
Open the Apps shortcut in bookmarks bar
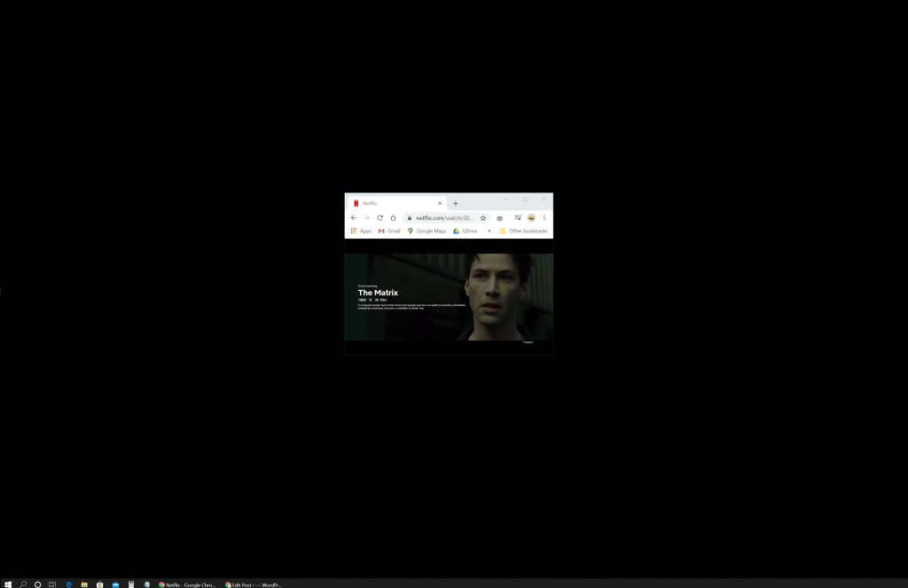(x=361, y=231)
